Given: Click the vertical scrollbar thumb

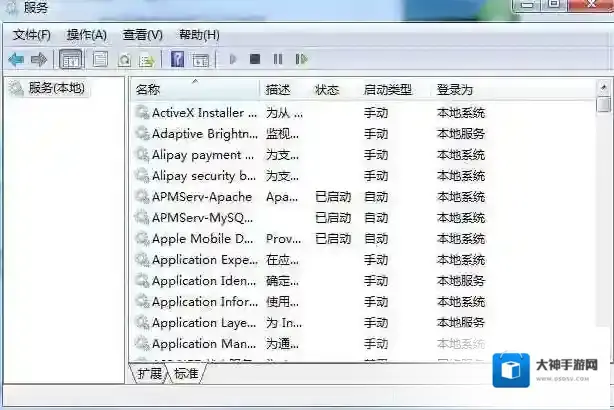Looking at the screenshot, I should 604,105.
